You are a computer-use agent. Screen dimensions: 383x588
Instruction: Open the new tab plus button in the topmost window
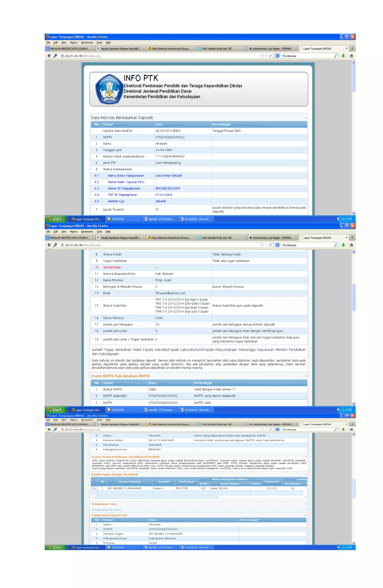coord(352,48)
